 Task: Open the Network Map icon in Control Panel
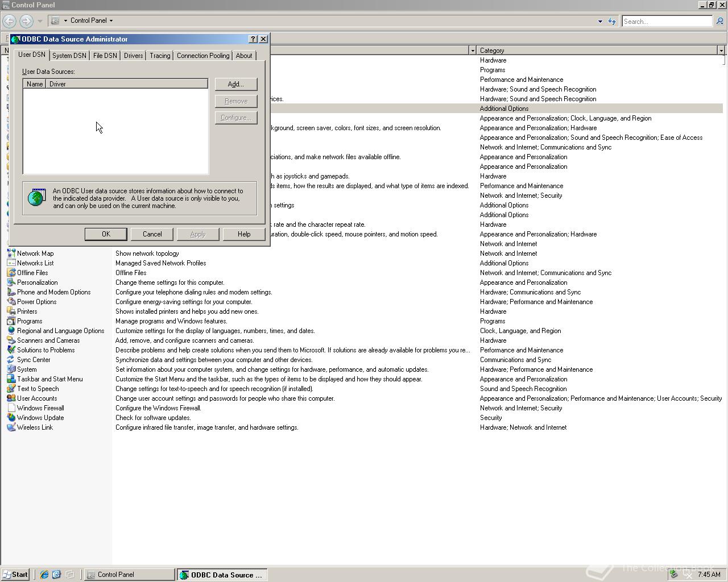tap(11, 253)
